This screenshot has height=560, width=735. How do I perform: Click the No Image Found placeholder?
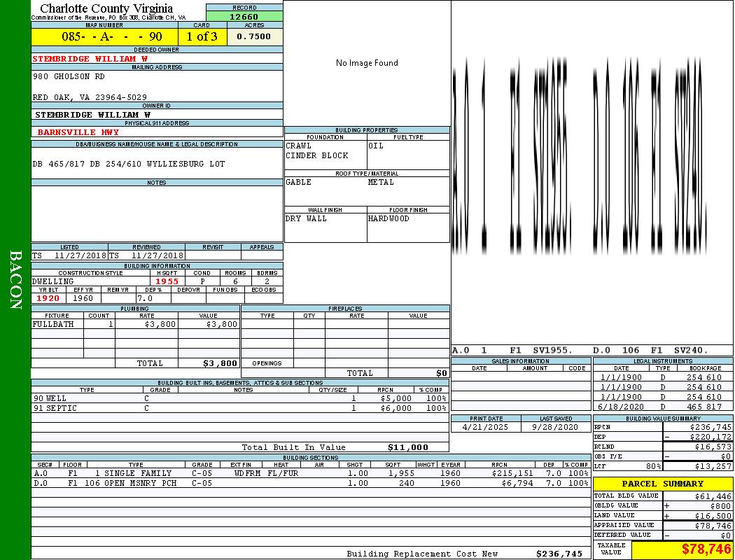click(367, 63)
